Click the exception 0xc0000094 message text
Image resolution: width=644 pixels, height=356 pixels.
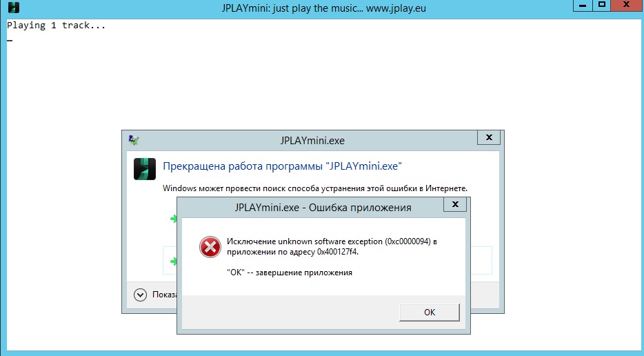coord(332,247)
